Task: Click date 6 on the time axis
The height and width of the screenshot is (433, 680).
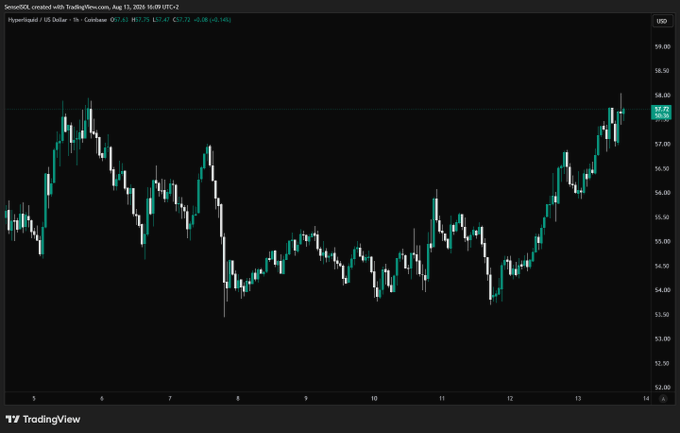Action: pos(102,398)
